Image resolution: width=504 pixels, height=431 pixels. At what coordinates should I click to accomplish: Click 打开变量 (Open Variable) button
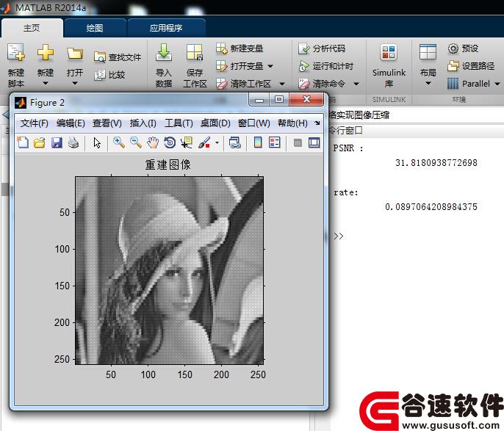click(240, 66)
